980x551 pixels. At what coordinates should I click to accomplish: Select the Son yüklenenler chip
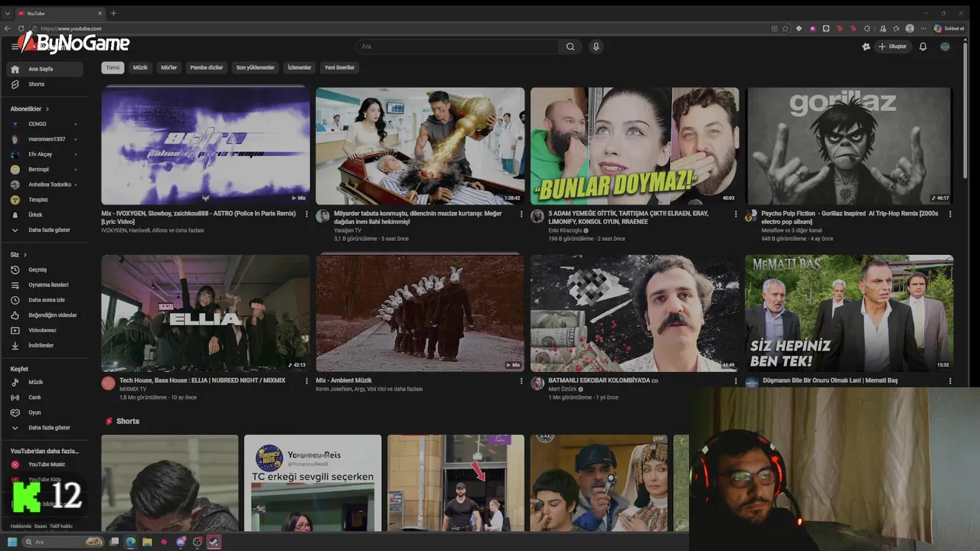(255, 67)
